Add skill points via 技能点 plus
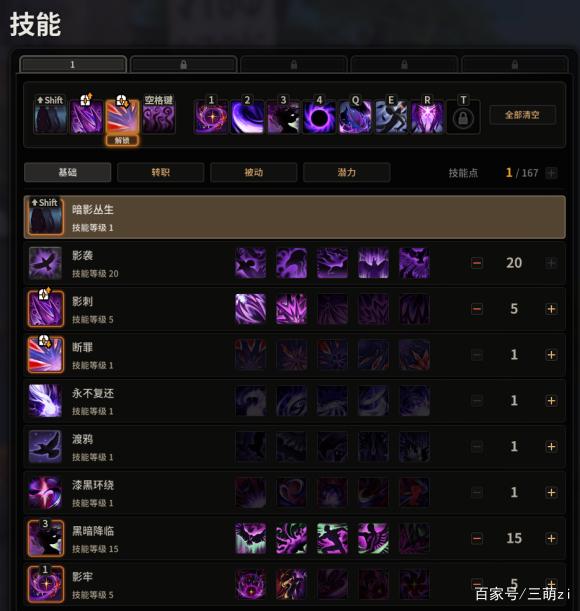The image size is (580, 611). tap(551, 173)
